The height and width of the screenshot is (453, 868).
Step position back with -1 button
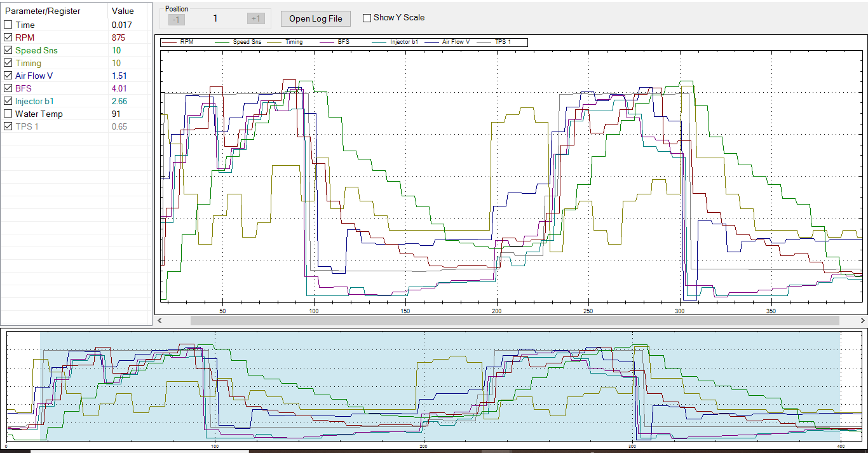(x=177, y=18)
